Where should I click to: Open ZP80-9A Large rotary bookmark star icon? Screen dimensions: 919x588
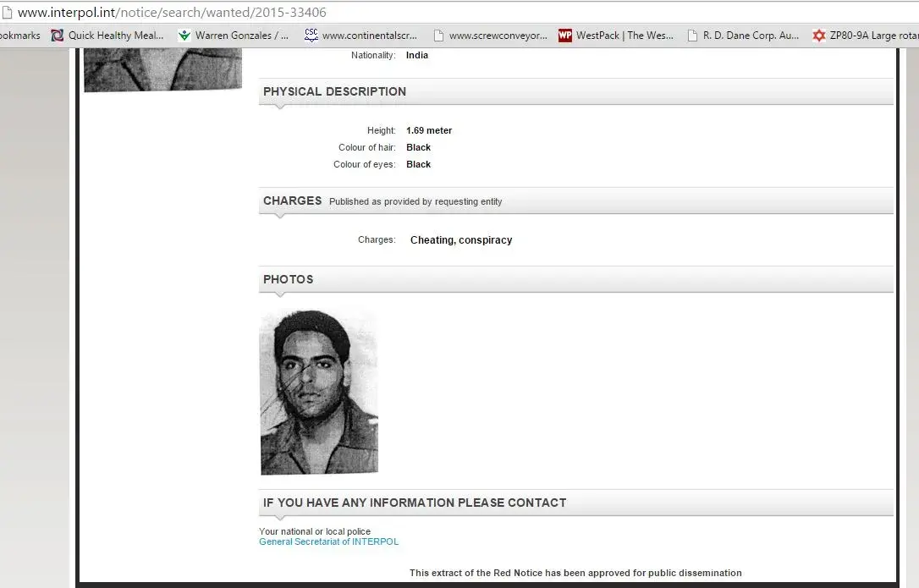click(x=819, y=36)
